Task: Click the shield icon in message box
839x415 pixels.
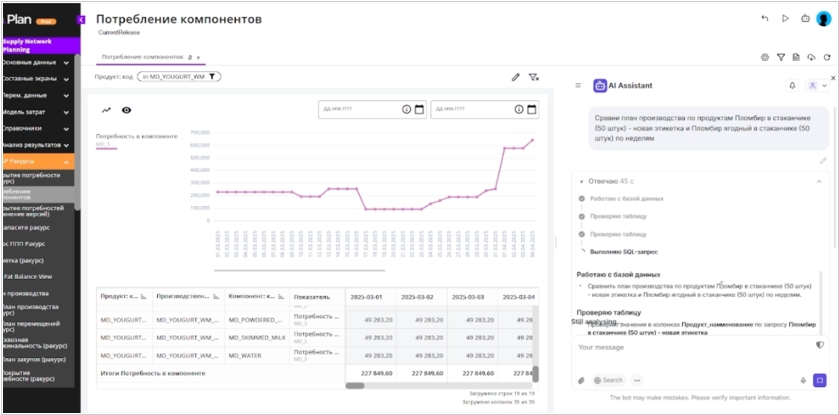Action: (x=820, y=345)
